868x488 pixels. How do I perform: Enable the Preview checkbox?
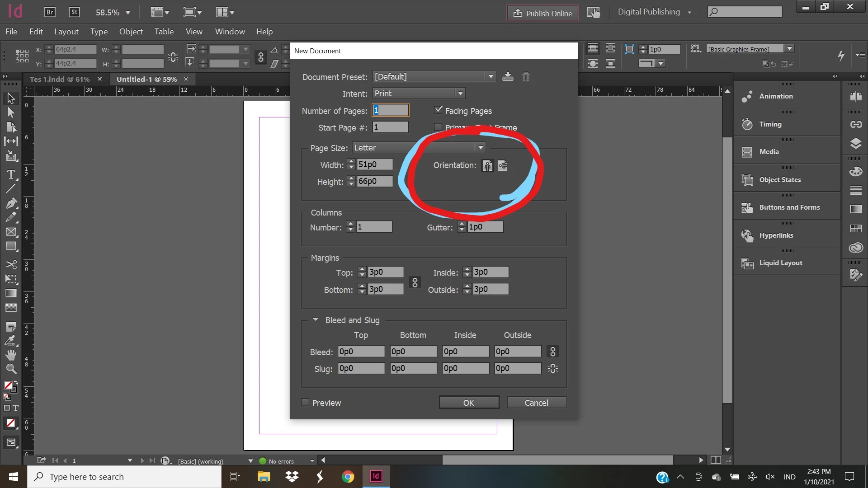click(x=306, y=403)
